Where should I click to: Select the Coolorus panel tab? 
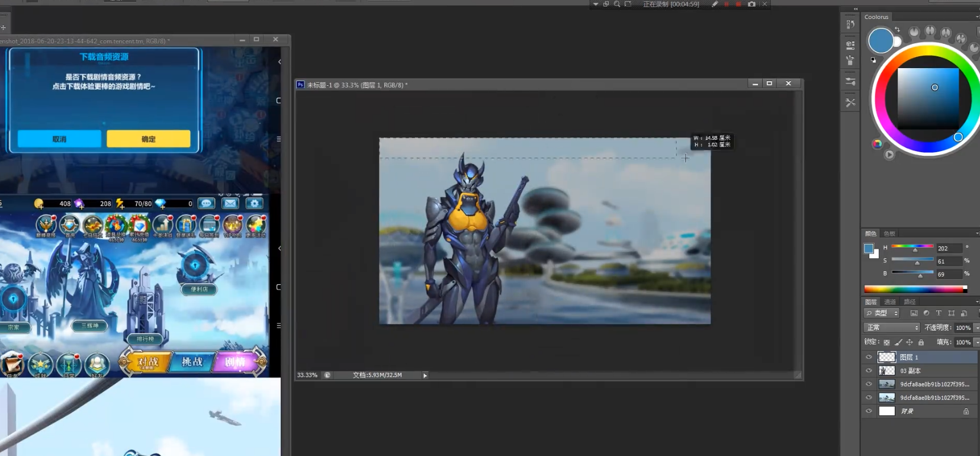876,17
